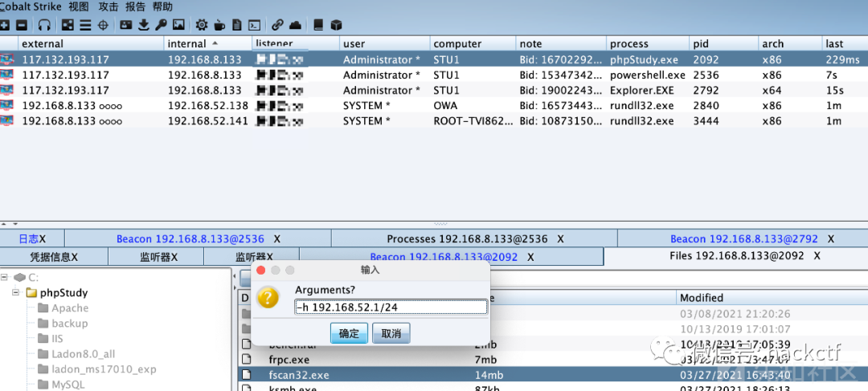
Task: Switch to the 日志 tab
Action: [x=32, y=239]
